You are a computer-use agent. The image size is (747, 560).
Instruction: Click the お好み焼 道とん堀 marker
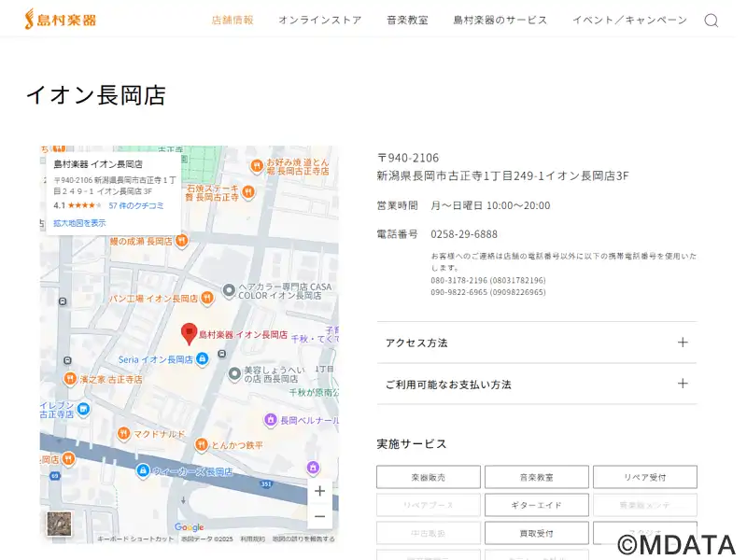[256, 166]
